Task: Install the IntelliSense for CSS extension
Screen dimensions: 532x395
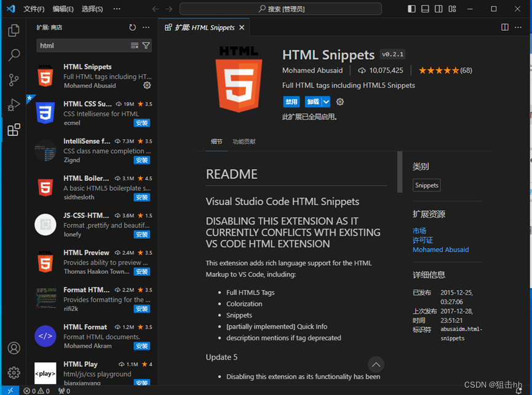Action: pyautogui.click(x=142, y=160)
